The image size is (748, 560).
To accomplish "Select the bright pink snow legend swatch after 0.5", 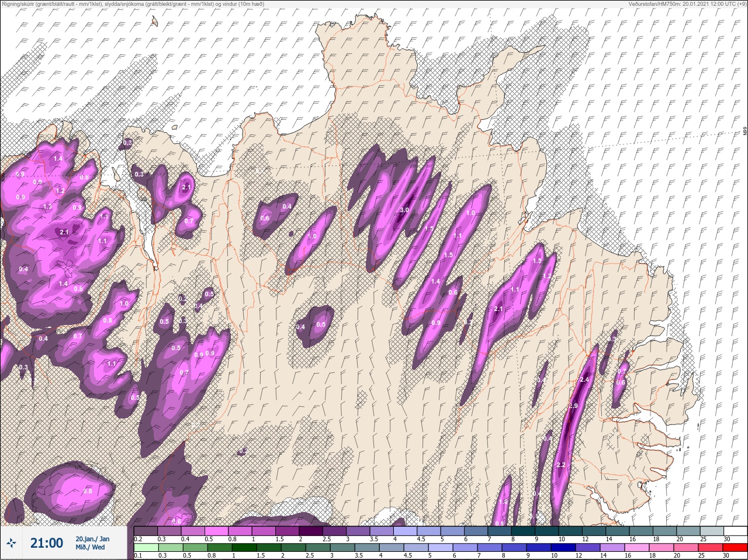I will click(x=217, y=531).
